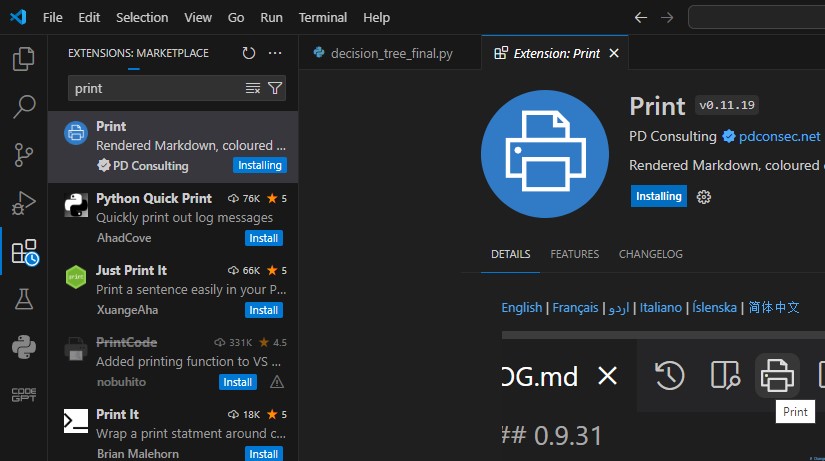Click the v0.11.19 version badge

point(727,105)
